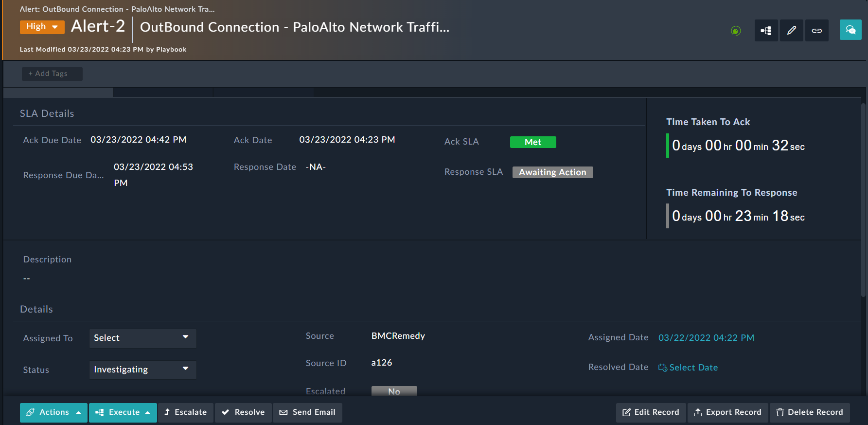Open the High severity dropdown

click(42, 27)
